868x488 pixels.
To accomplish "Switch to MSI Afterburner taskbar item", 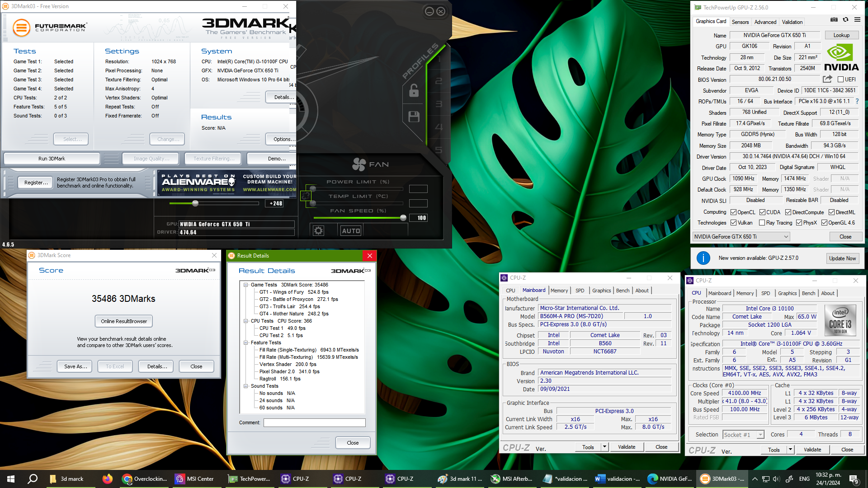I will point(513,479).
